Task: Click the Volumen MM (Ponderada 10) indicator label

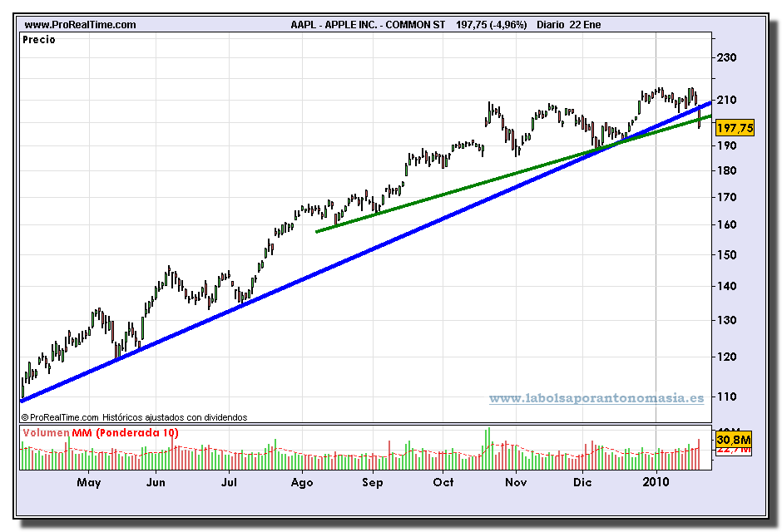Action: (100, 433)
